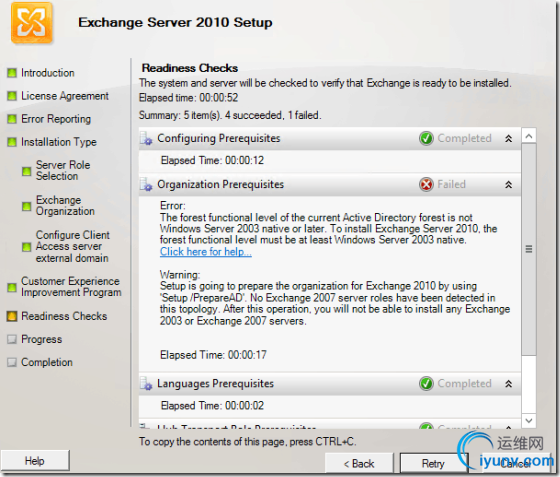The width and height of the screenshot is (560, 477).
Task: Click the Languages Prerequisites section icon
Action: click(x=146, y=384)
